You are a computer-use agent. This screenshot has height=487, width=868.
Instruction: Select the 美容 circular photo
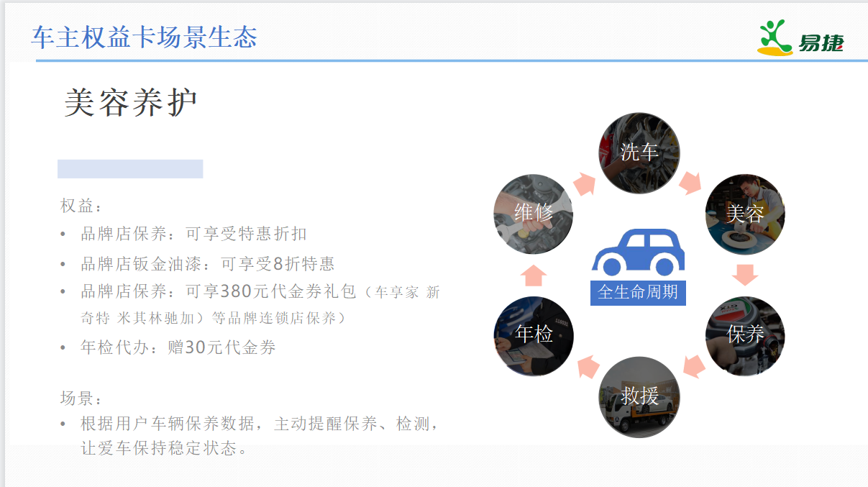pyautogui.click(x=744, y=214)
